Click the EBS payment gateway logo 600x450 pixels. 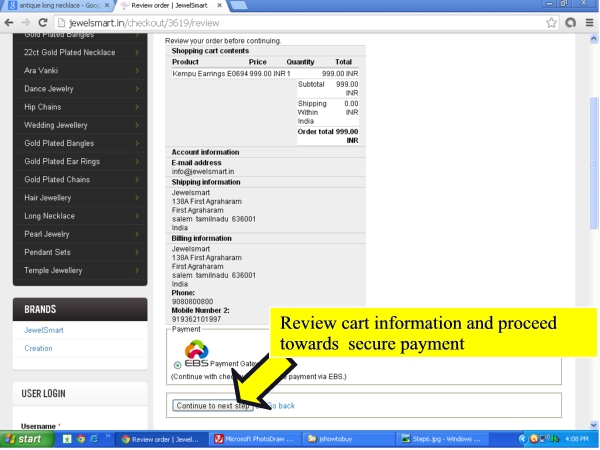click(196, 353)
